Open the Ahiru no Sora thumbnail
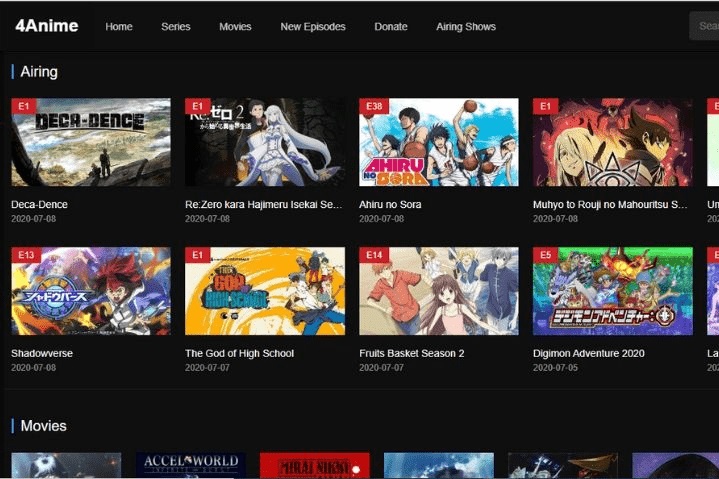Image resolution: width=719 pixels, height=479 pixels. 439,142
